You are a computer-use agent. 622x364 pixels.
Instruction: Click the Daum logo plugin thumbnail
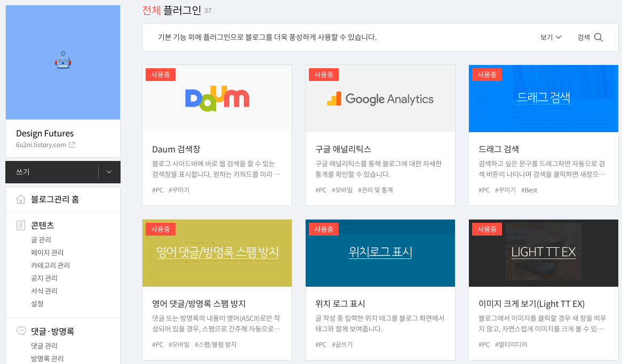pos(217,99)
